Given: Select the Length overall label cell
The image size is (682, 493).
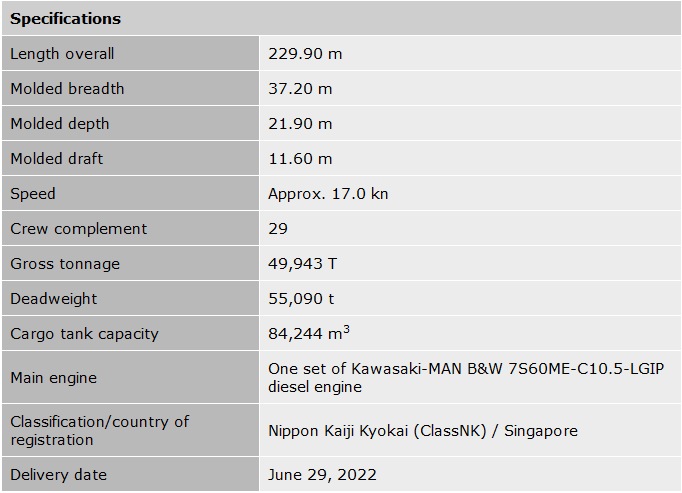Looking at the screenshot, I should [62, 54].
